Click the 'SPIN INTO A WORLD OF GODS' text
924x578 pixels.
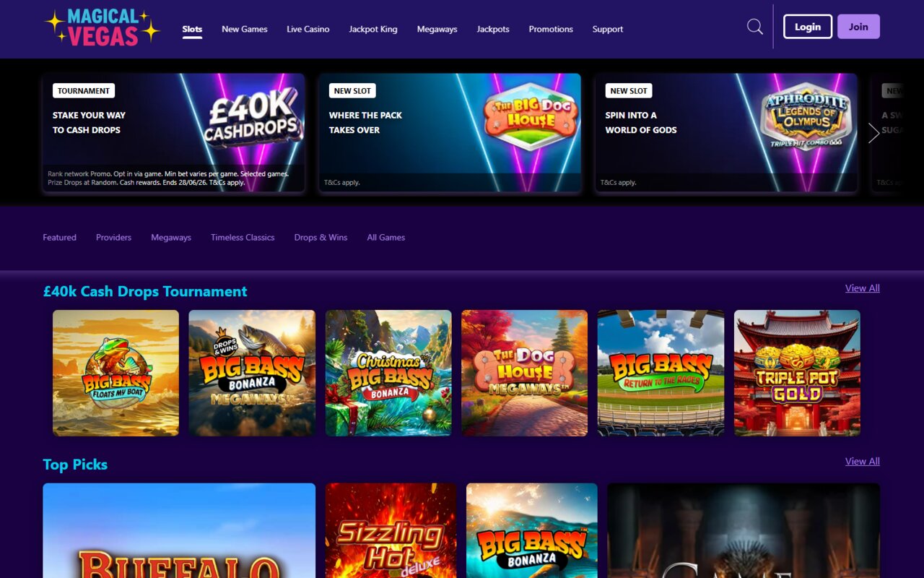641,123
